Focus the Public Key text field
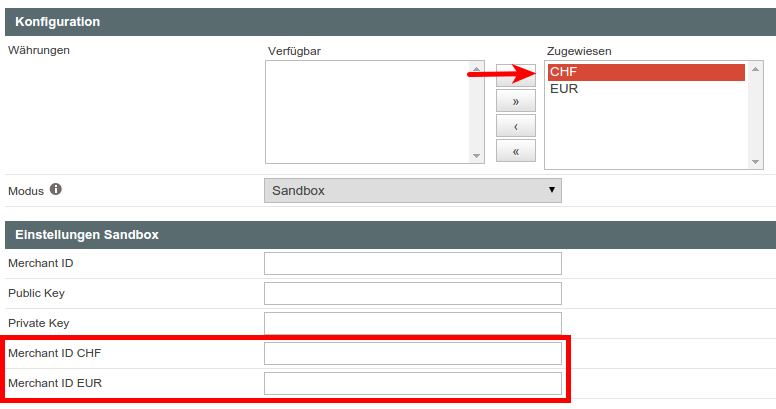Image resolution: width=776 pixels, height=409 pixels. [x=412, y=293]
